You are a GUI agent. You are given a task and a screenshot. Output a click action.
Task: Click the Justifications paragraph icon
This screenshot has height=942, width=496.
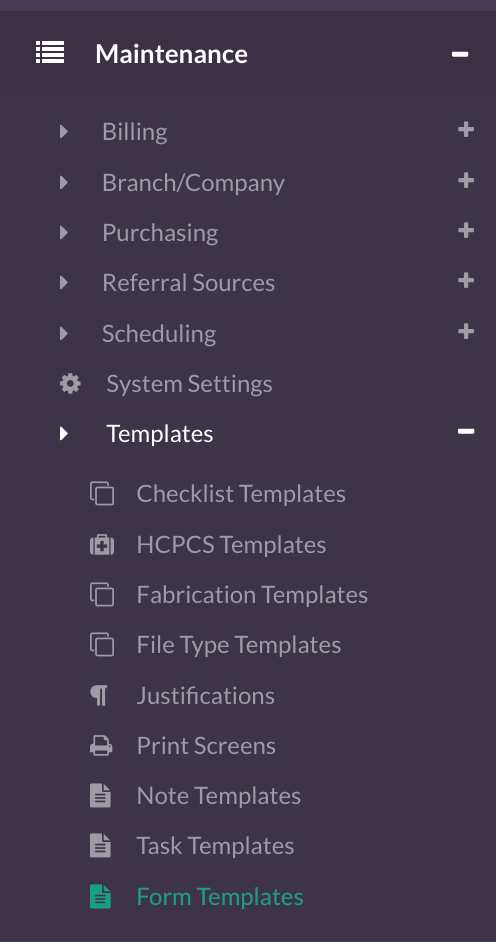[99, 696]
